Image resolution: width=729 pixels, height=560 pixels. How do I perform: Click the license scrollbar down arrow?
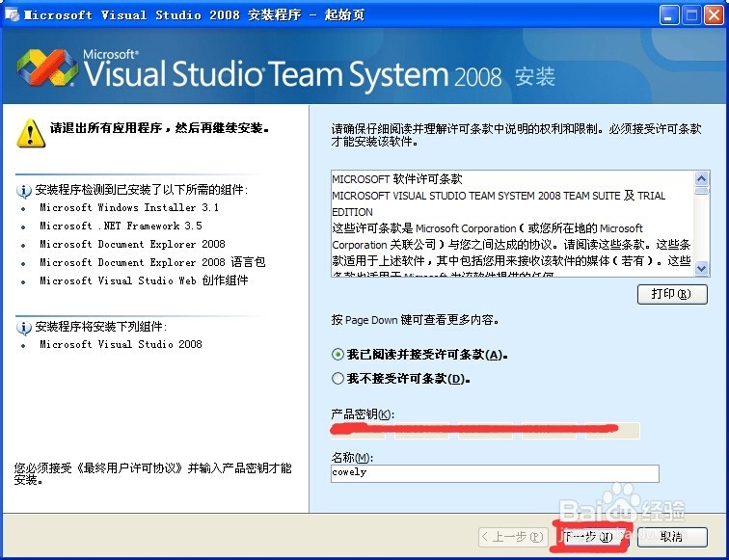point(702,268)
